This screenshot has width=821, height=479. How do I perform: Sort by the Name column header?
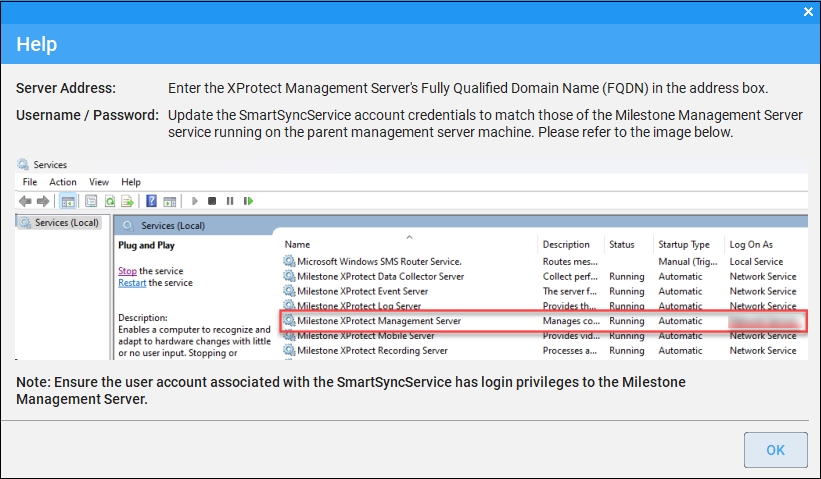[296, 245]
